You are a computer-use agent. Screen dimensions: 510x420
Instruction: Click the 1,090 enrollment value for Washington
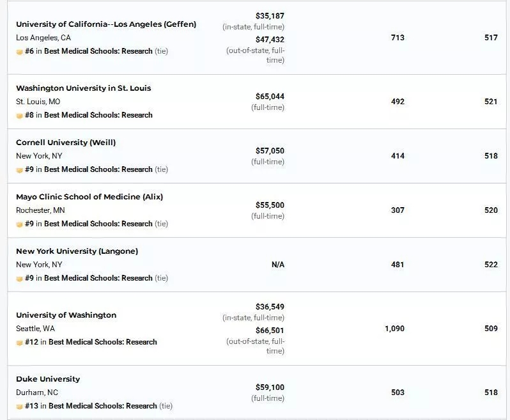394,329
